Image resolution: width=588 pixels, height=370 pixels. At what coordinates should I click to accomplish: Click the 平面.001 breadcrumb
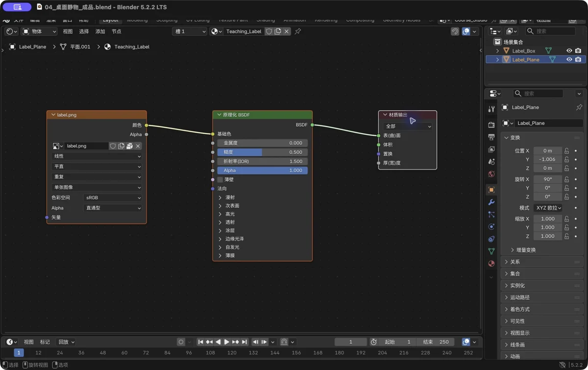(75, 47)
